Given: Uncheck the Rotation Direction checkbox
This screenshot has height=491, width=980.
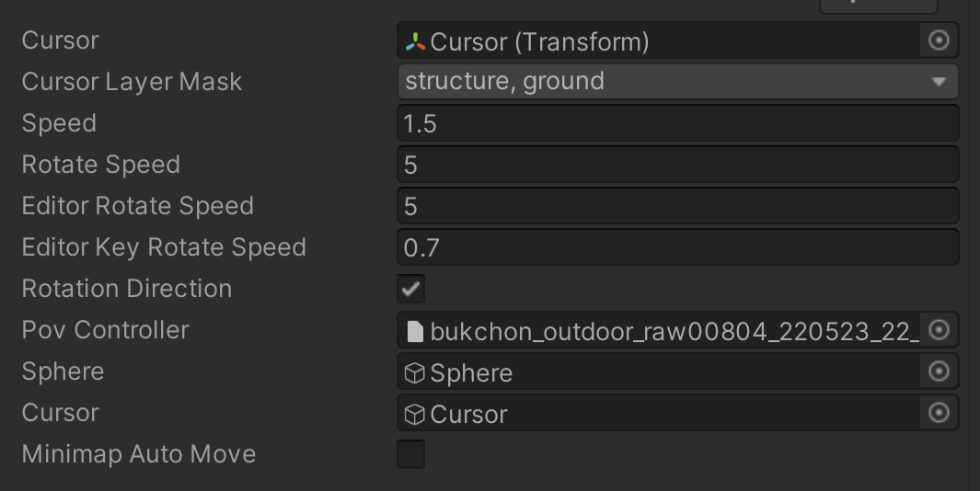Looking at the screenshot, I should [410, 289].
